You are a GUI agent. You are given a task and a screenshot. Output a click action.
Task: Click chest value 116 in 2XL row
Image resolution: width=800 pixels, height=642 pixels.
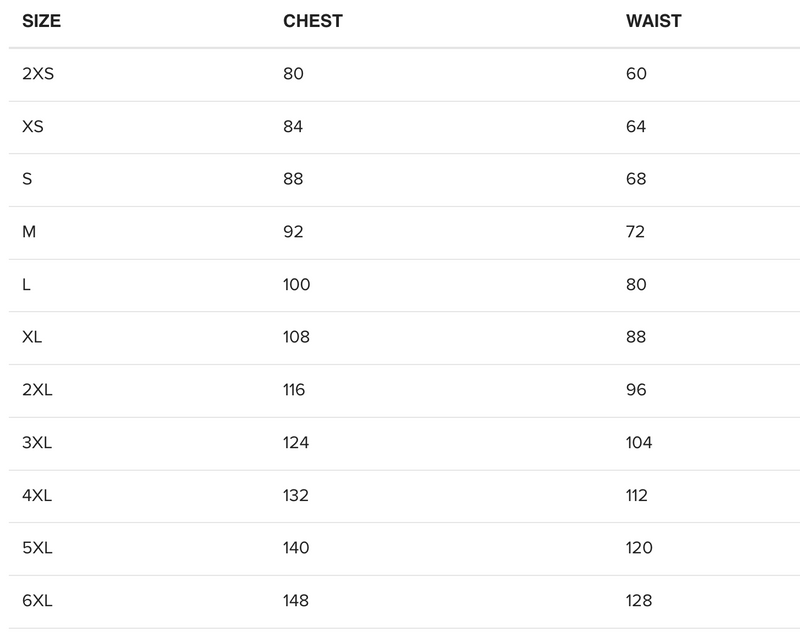click(x=296, y=390)
